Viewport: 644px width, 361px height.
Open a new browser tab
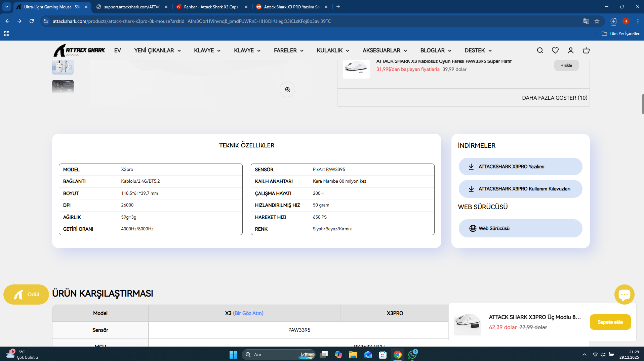[338, 7]
